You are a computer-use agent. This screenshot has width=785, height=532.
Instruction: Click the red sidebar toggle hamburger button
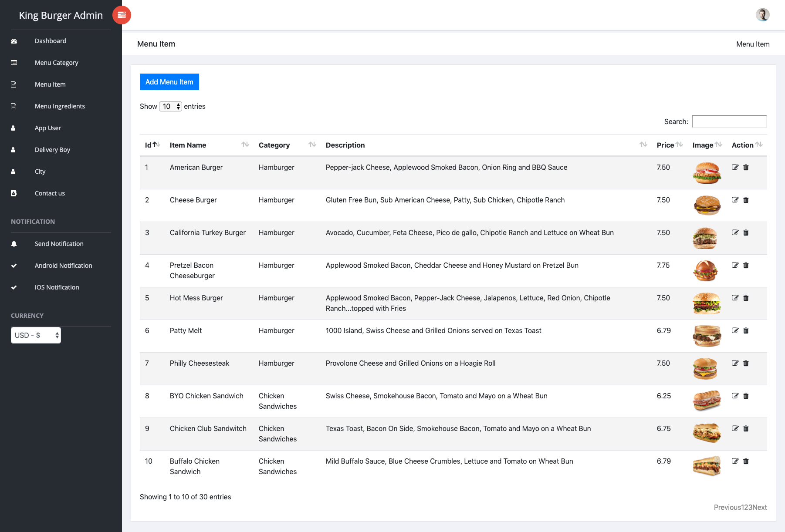point(122,15)
